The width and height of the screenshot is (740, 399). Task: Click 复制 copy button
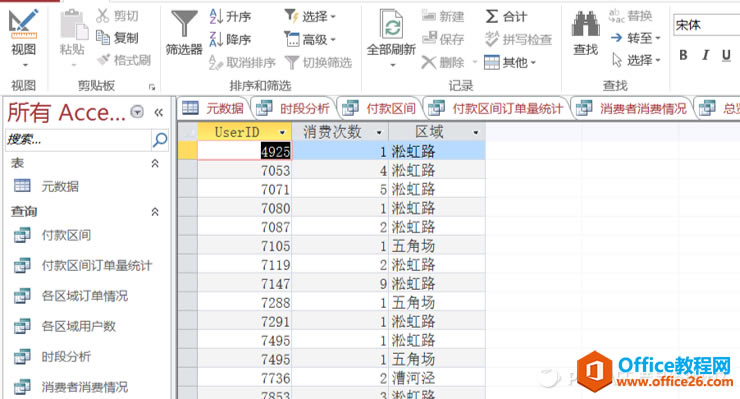click(117, 37)
